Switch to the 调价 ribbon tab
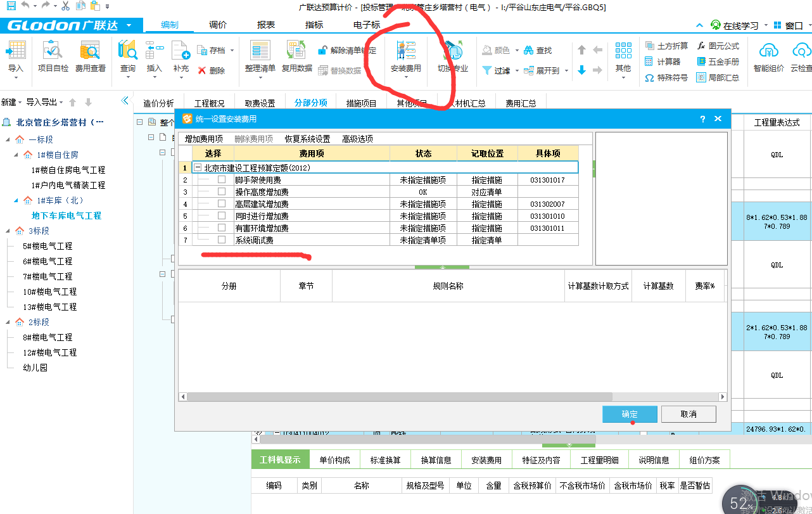812x514 pixels. (x=218, y=25)
